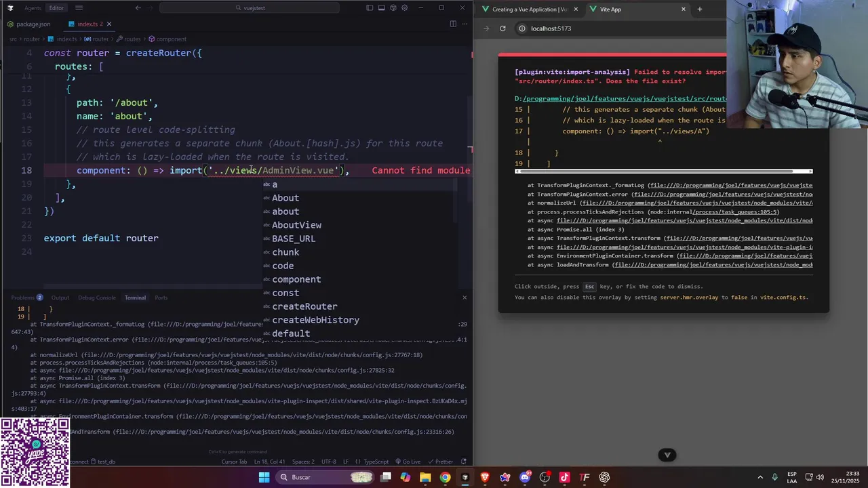The height and width of the screenshot is (488, 868).
Task: Click Ln 18, Col 41 status item
Action: coord(270,462)
